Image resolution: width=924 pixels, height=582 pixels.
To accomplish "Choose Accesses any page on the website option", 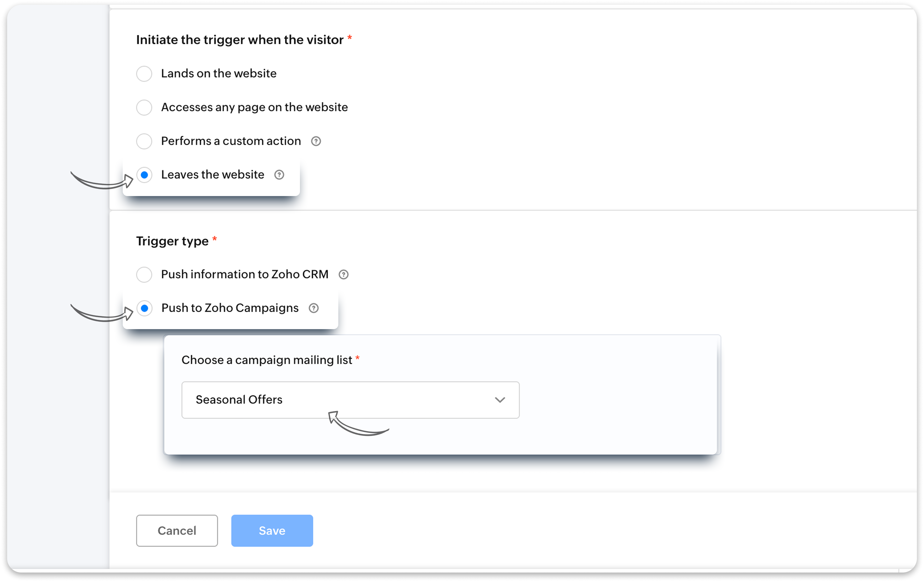I will 144,107.
